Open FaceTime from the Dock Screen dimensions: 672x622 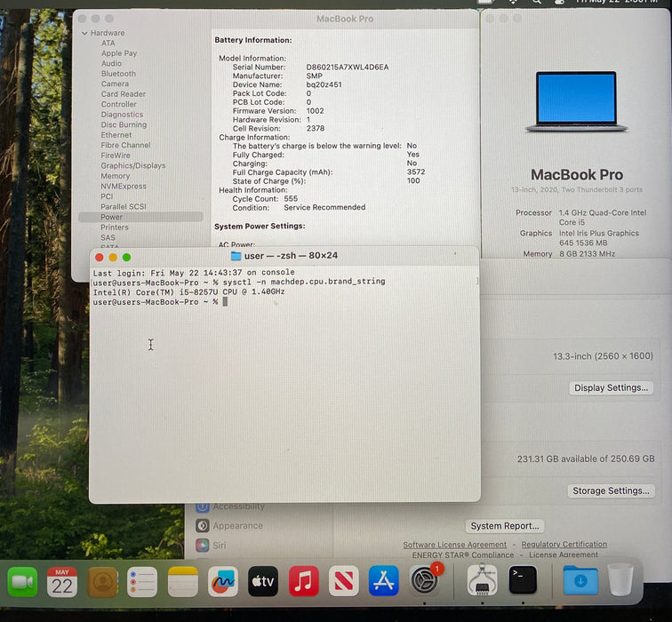pyautogui.click(x=22, y=582)
